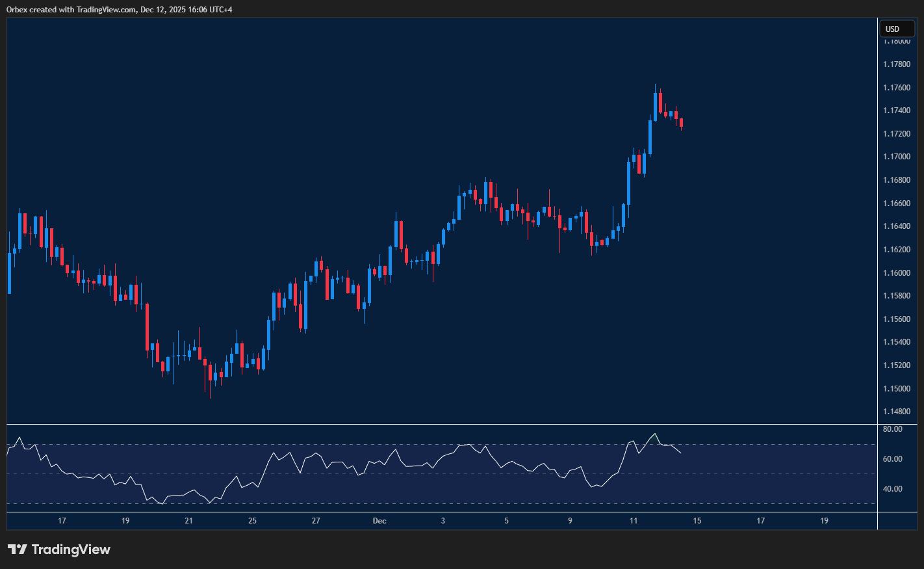924x569 pixels.
Task: Open the USD currency unit selector
Action: tap(897, 29)
